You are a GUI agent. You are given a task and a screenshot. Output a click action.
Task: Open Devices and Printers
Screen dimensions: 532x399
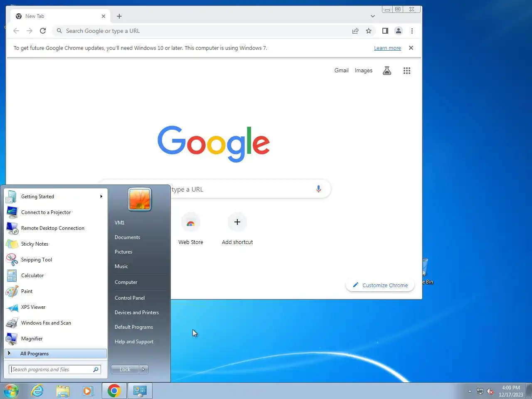137,313
